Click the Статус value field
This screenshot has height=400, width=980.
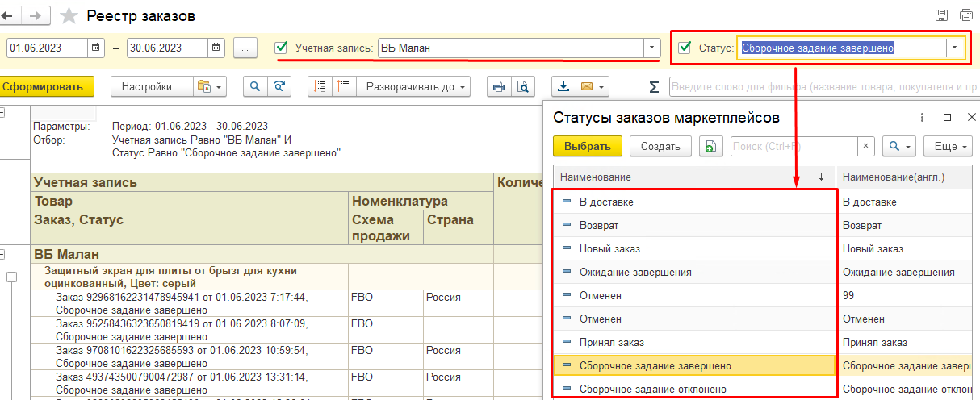point(842,48)
